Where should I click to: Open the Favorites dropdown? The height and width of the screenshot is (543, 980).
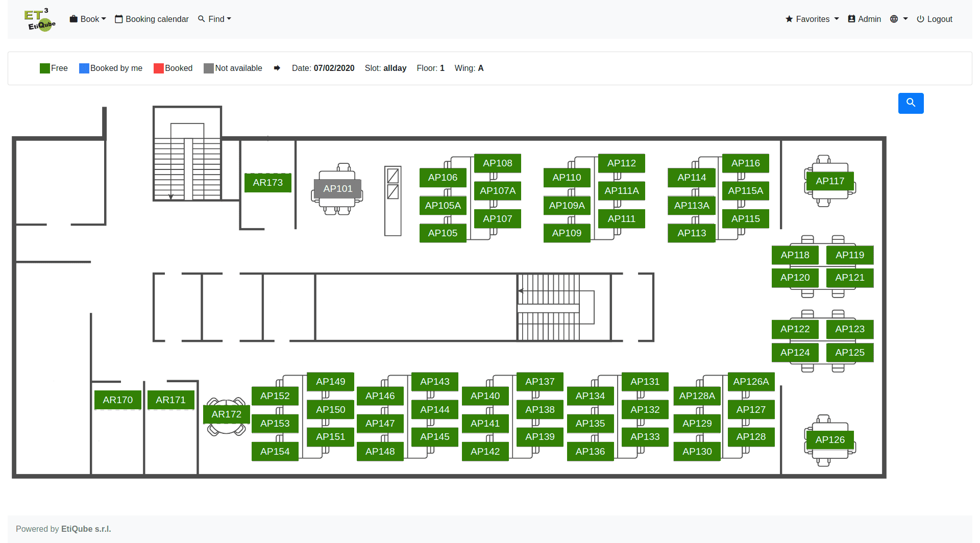click(x=812, y=19)
